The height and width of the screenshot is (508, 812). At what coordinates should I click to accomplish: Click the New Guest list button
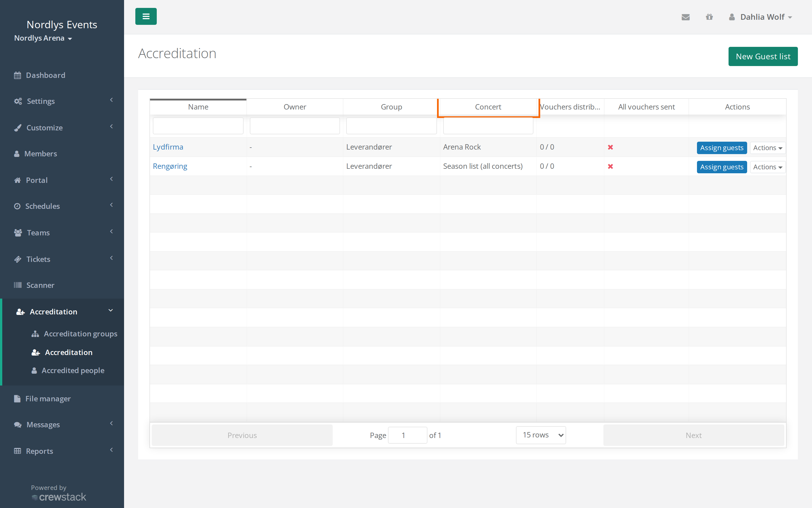pyautogui.click(x=763, y=56)
